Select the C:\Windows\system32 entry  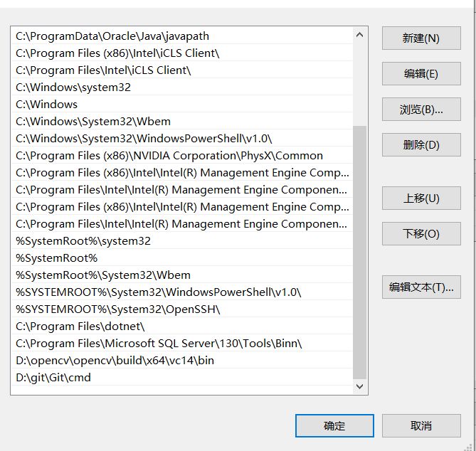tap(182, 87)
